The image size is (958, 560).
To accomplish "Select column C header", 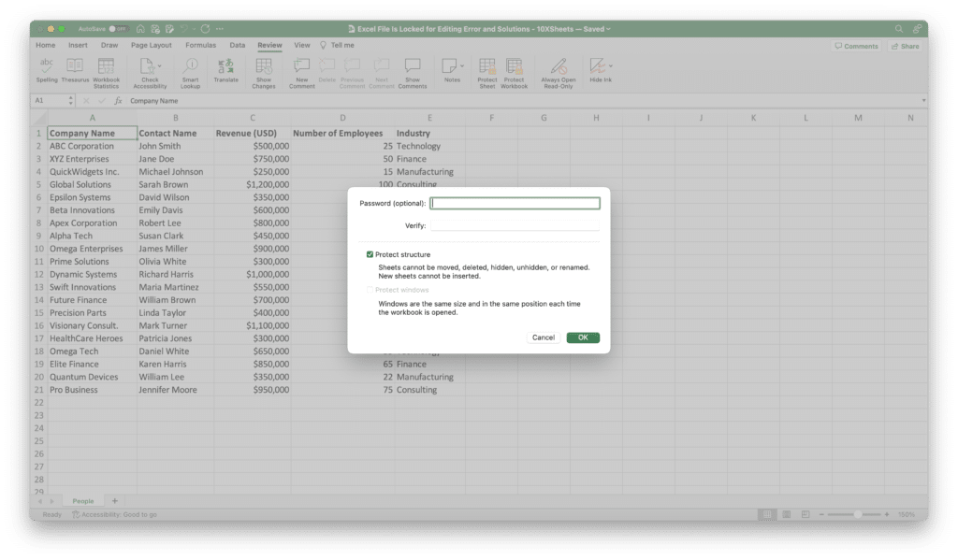I will pyautogui.click(x=253, y=118).
